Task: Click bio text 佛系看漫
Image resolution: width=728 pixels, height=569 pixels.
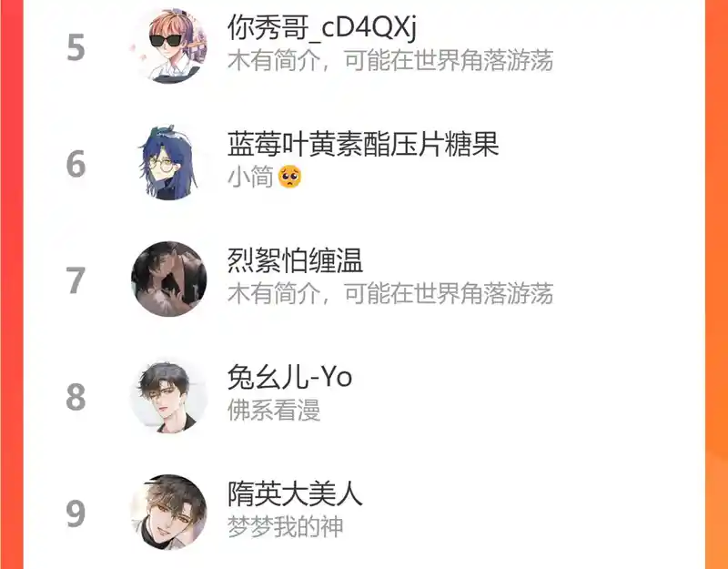Action: pyautogui.click(x=274, y=411)
